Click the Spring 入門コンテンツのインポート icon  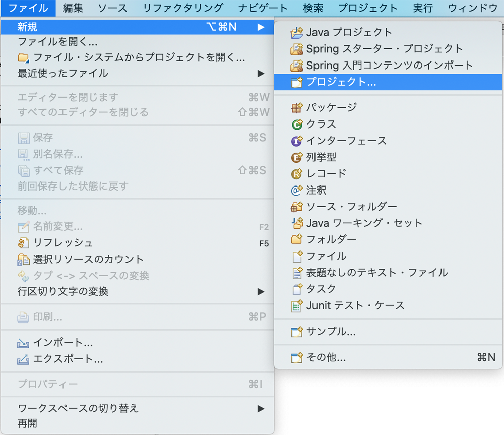coord(297,66)
